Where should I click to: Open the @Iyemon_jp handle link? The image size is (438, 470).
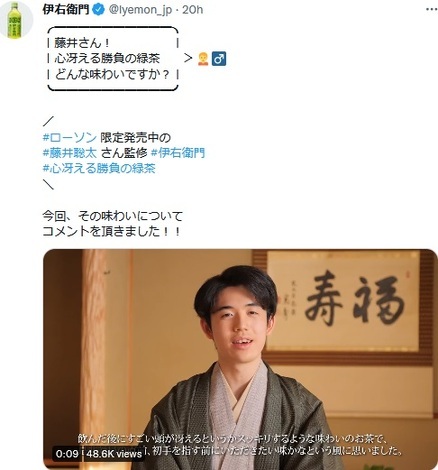tap(140, 10)
